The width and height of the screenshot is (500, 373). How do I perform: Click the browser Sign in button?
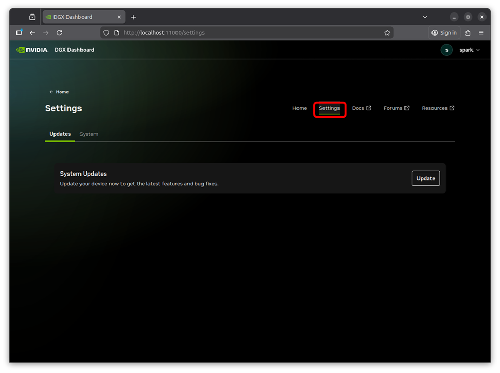click(x=444, y=33)
